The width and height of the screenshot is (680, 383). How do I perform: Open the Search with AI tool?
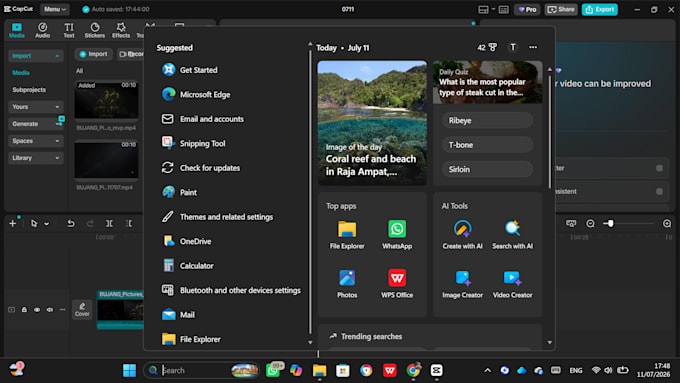[x=512, y=235]
